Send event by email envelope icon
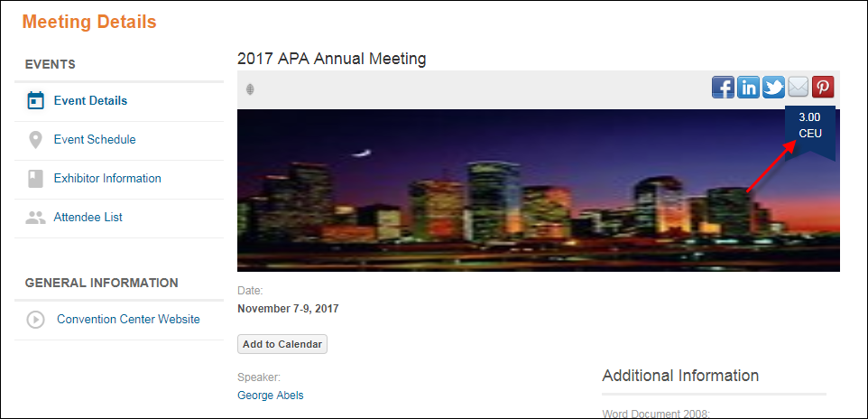The height and width of the screenshot is (419, 868). [798, 88]
